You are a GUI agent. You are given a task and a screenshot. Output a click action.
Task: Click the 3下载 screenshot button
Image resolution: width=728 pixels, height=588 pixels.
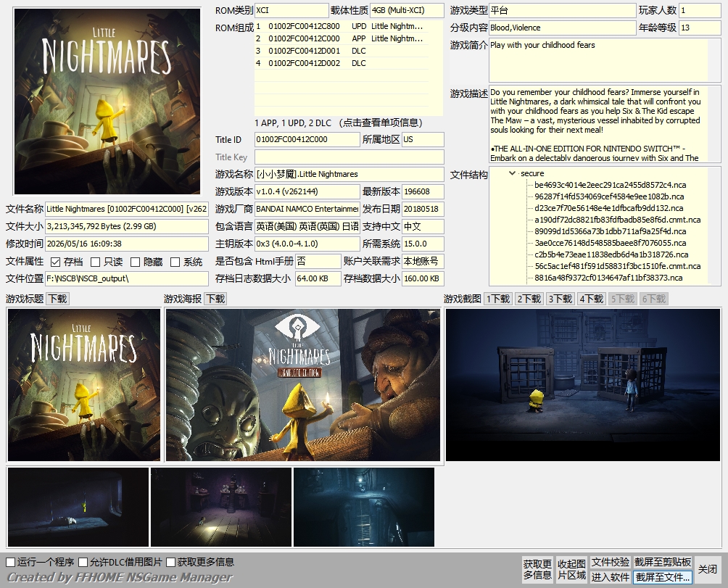click(x=561, y=299)
